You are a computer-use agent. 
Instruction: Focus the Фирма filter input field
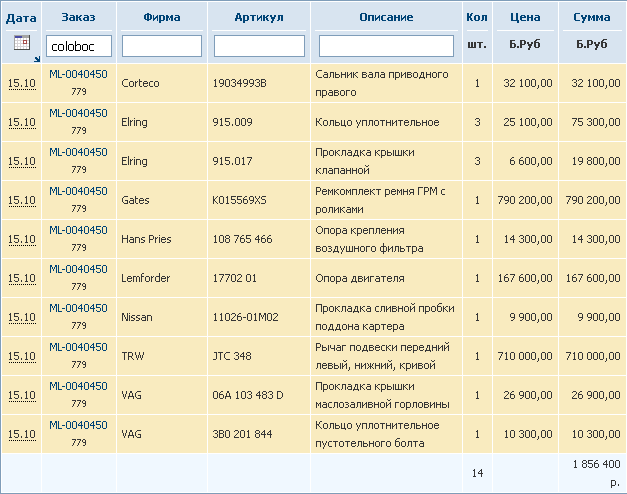pyautogui.click(x=162, y=46)
